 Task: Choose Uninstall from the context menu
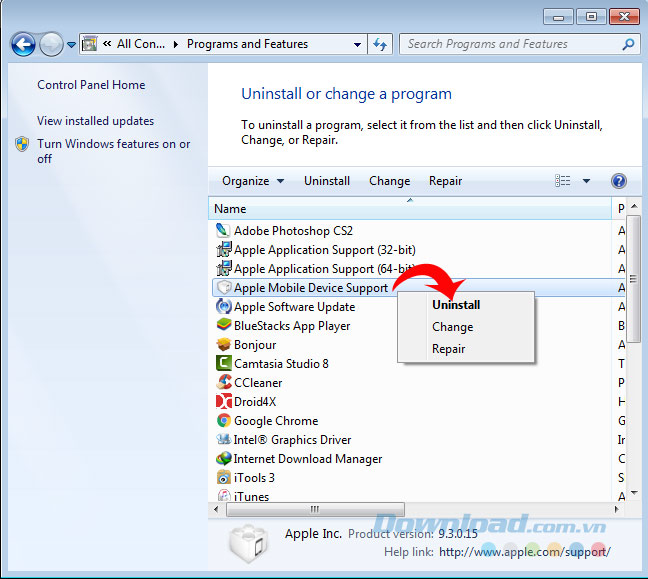pyautogui.click(x=456, y=305)
